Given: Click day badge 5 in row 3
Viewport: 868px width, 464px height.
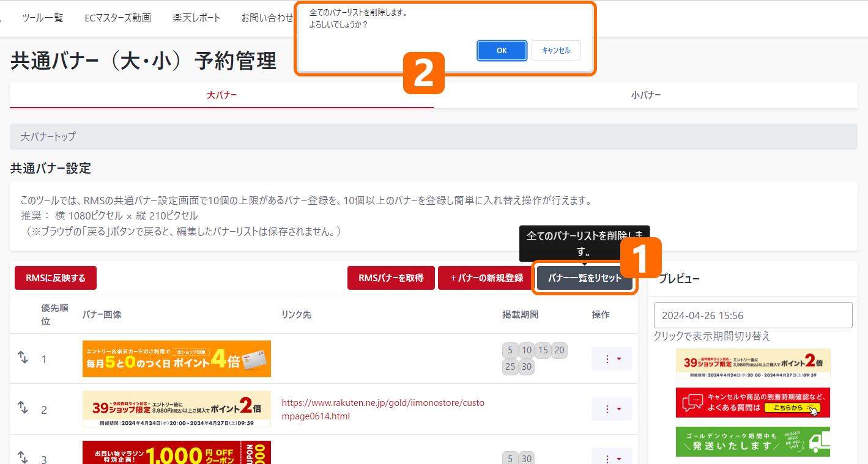Looking at the screenshot, I should (510, 458).
